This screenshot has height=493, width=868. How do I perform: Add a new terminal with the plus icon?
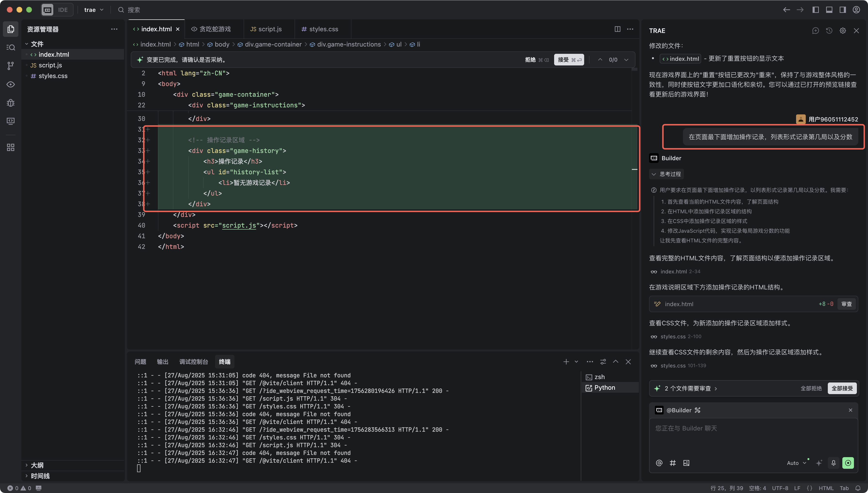[x=566, y=362]
